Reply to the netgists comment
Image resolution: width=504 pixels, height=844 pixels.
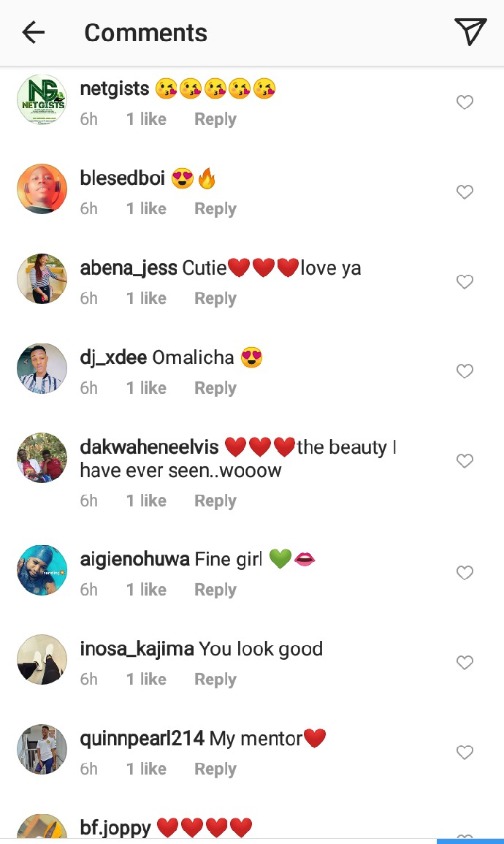(215, 120)
